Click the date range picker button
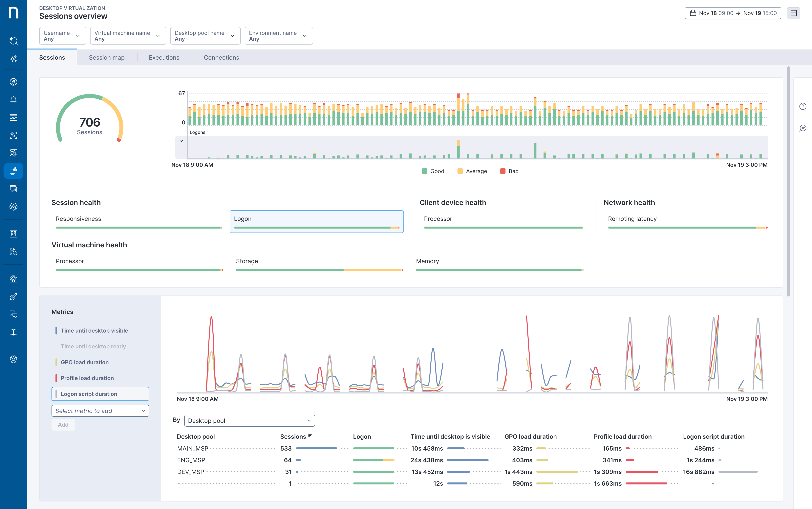 pyautogui.click(x=733, y=13)
